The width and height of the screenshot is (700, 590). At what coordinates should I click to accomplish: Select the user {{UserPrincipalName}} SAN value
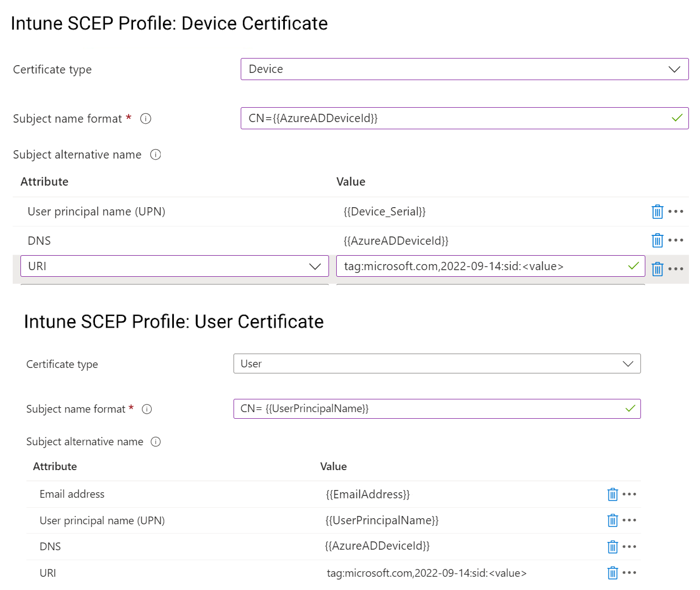382,520
